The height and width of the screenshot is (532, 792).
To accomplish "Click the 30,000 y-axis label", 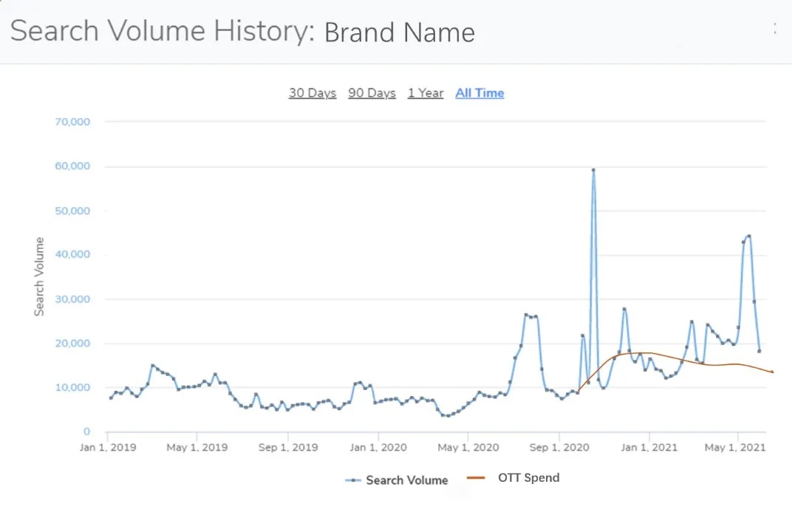I will pyautogui.click(x=73, y=299).
